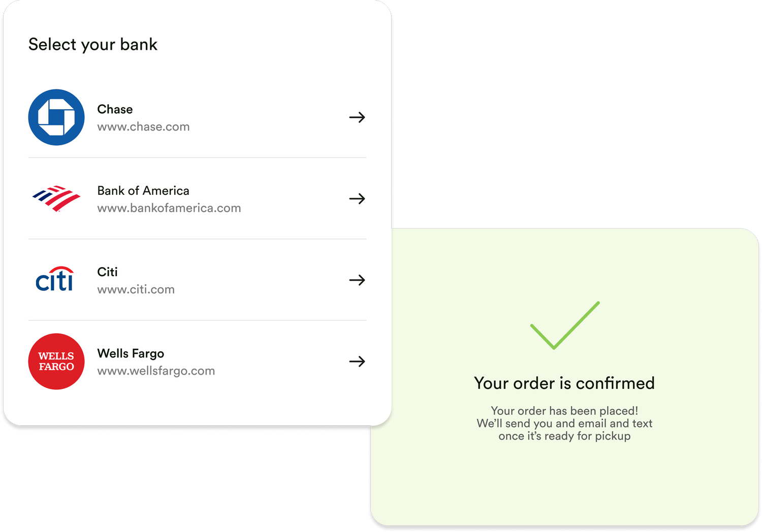This screenshot has width=762, height=532.
Task: Choose the Bank of America name
Action: [x=143, y=190]
